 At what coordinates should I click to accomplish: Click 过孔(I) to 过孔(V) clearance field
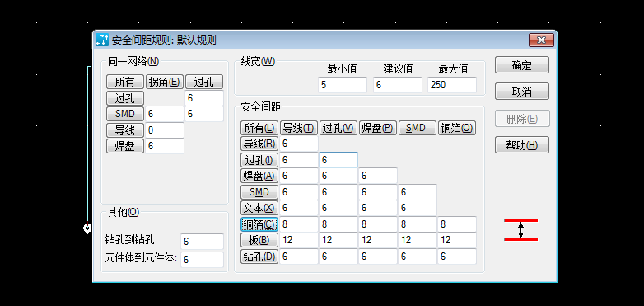point(338,159)
